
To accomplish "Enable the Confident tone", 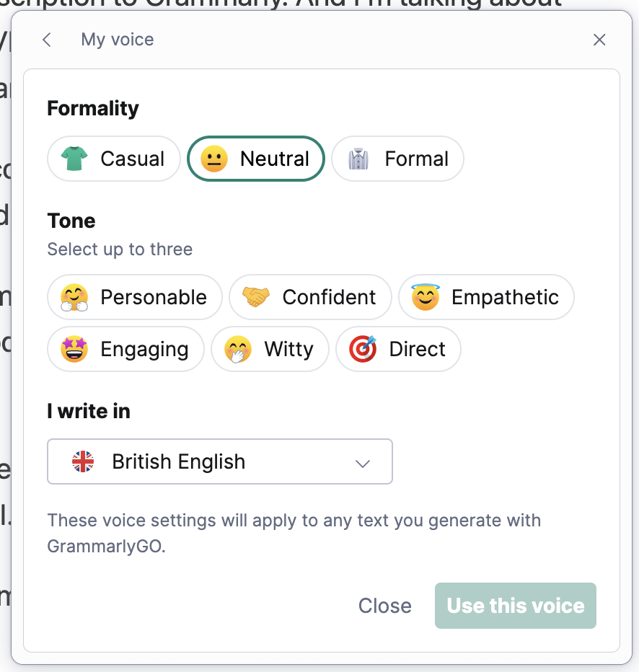I will pyautogui.click(x=310, y=297).
